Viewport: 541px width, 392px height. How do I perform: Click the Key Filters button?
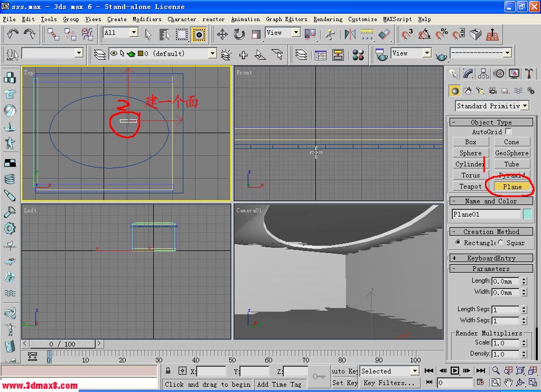coord(389,383)
